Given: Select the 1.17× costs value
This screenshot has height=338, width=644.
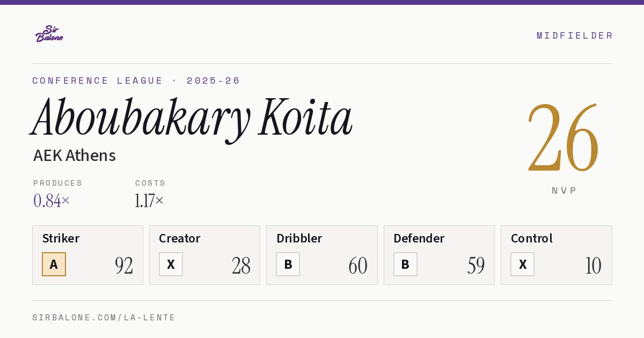Looking at the screenshot, I should click(x=149, y=201).
